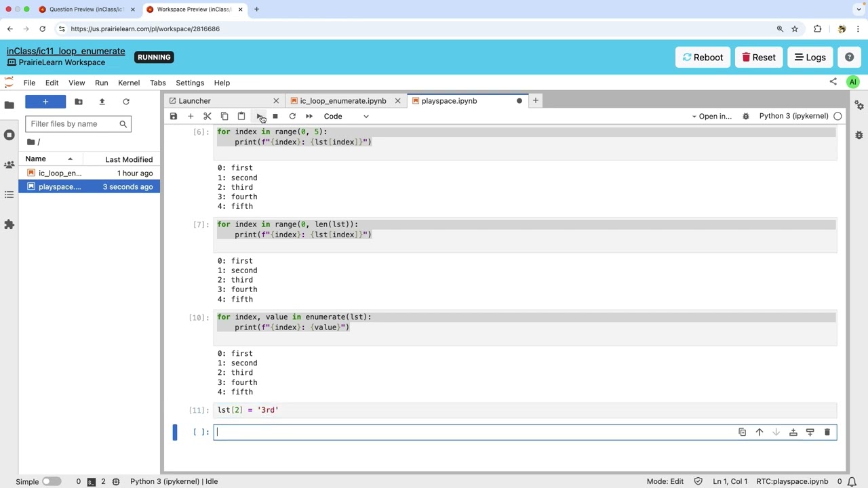Open the collaboration users sidebar panel
The height and width of the screenshot is (488, 868).
point(9,165)
